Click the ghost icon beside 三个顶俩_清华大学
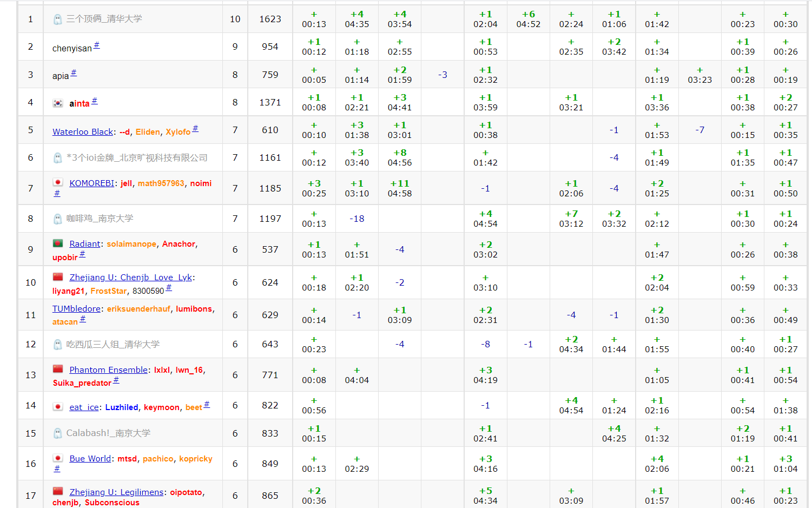This screenshot has width=812, height=508. coord(58,19)
